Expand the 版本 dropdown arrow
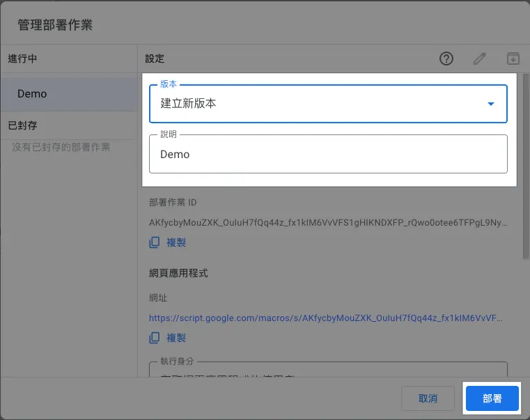The height and width of the screenshot is (420, 530). point(490,104)
